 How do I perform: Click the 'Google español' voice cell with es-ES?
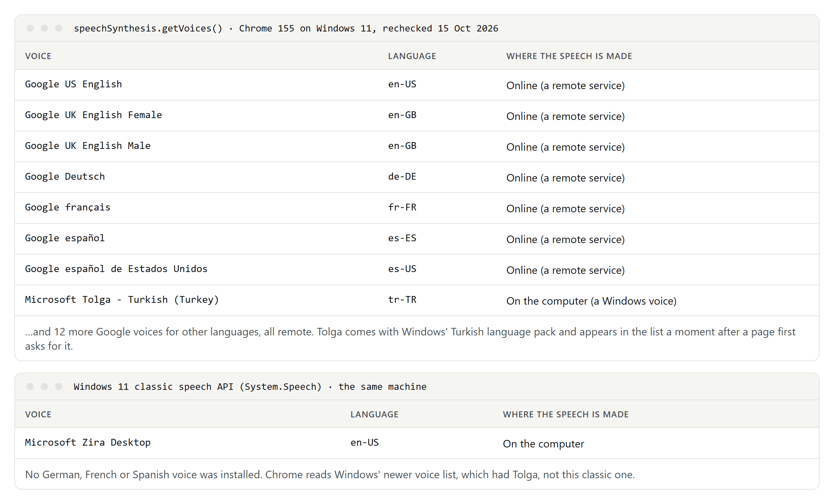[65, 238]
